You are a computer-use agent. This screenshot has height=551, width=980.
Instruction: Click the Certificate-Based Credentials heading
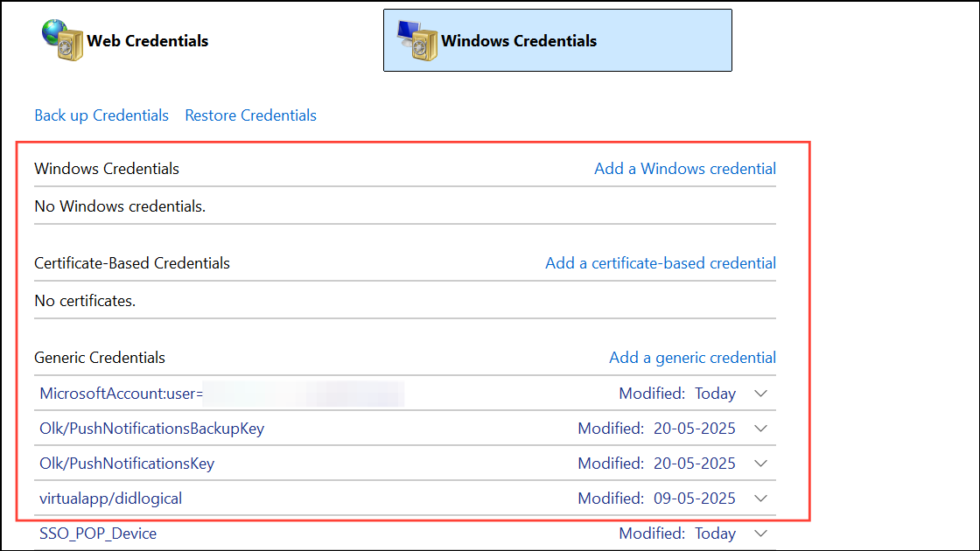pyautogui.click(x=132, y=263)
